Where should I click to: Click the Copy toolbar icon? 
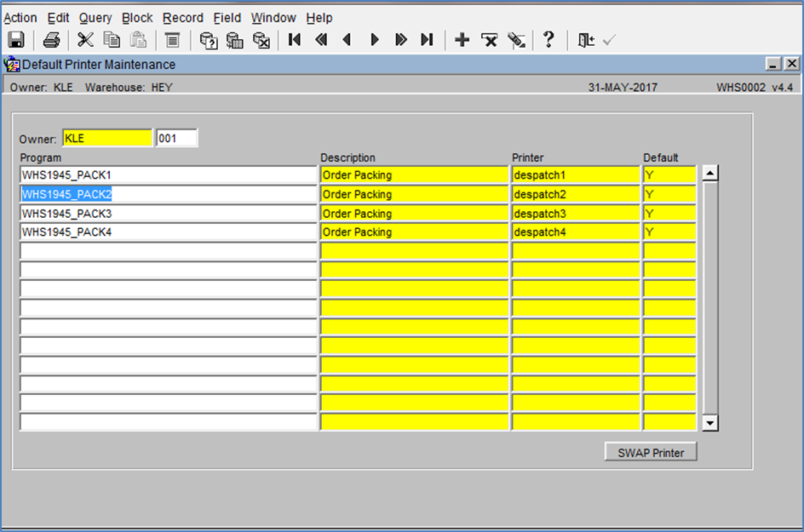[112, 40]
